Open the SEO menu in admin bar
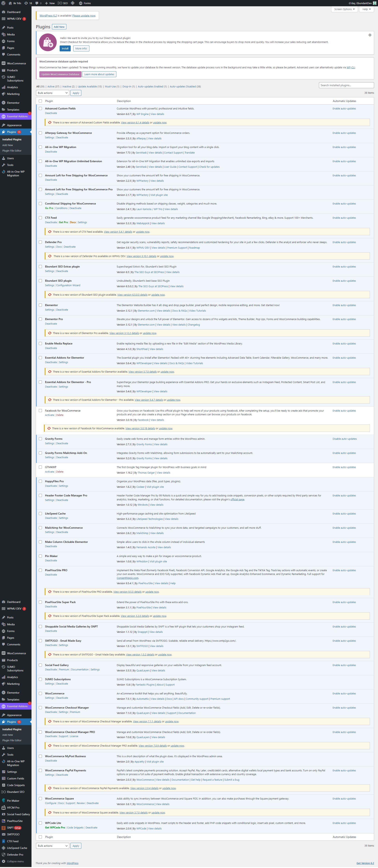Viewport: 378px width, 868px height. [63, 3]
